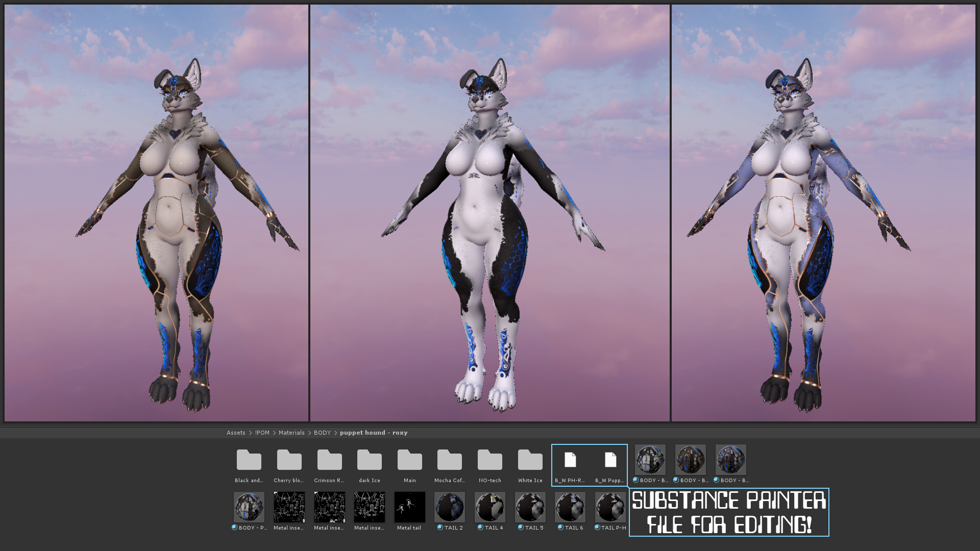Select the 'B_W Pupp...' file icon
The image size is (980, 551).
610,460
